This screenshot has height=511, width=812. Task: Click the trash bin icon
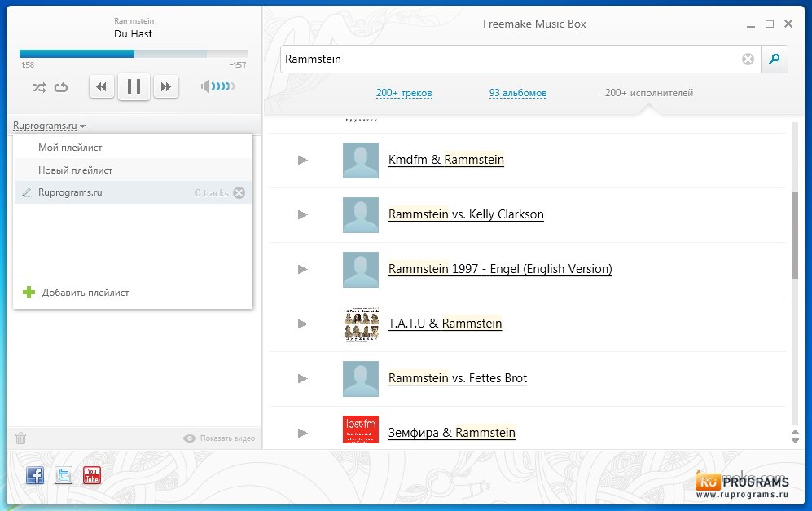coord(21,438)
